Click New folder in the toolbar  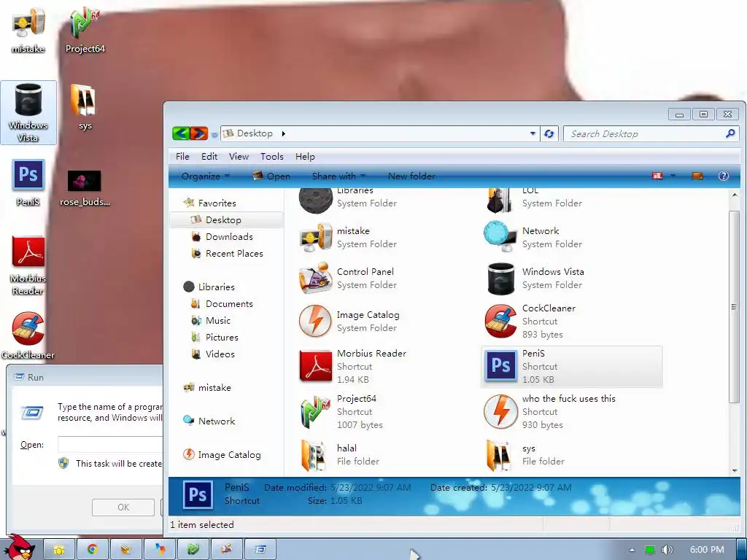[x=411, y=176]
